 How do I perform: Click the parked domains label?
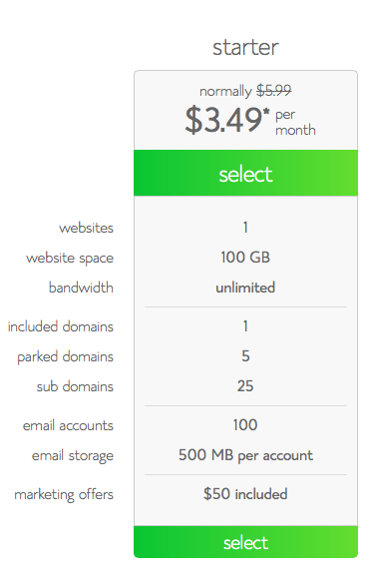(65, 356)
